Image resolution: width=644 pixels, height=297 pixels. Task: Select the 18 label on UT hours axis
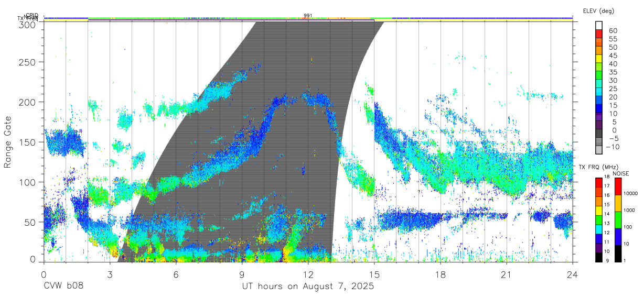click(441, 274)
